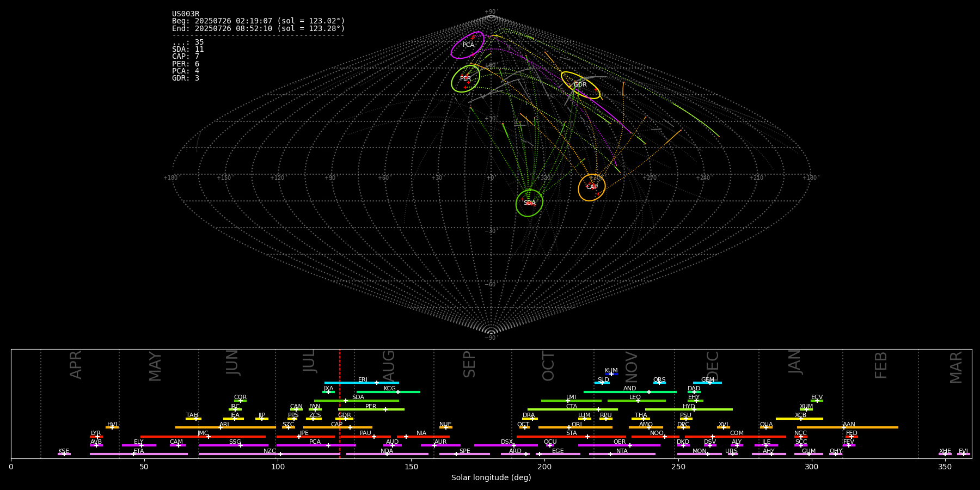Click the AUG month label in the timeline
This screenshot has width=980, height=490.
tap(388, 366)
